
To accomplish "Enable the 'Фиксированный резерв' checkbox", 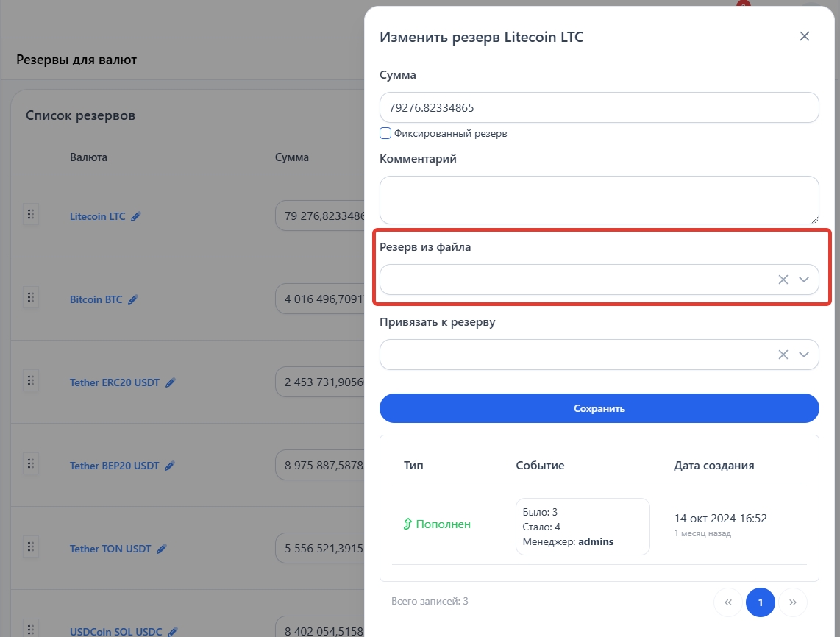I will pyautogui.click(x=385, y=134).
